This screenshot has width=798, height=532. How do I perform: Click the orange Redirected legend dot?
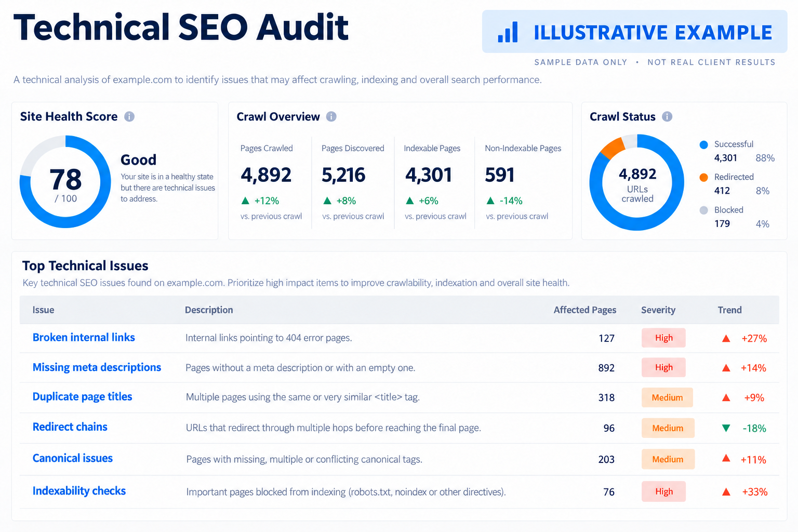click(704, 178)
